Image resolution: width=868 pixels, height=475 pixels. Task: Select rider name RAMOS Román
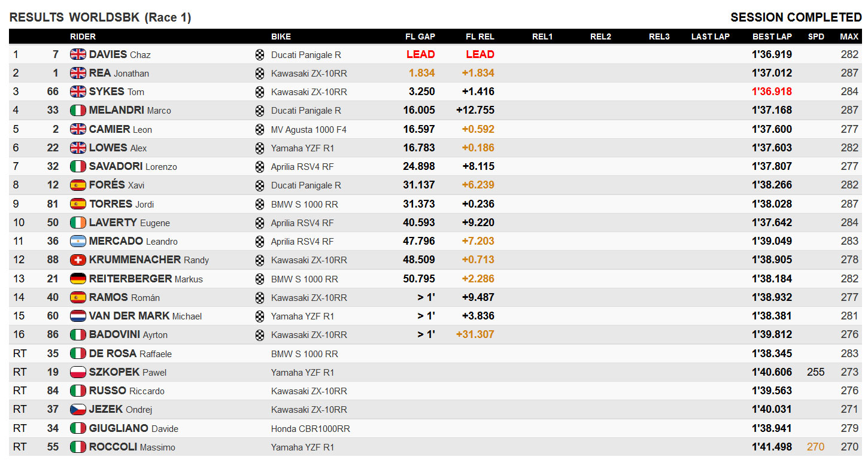point(125,297)
